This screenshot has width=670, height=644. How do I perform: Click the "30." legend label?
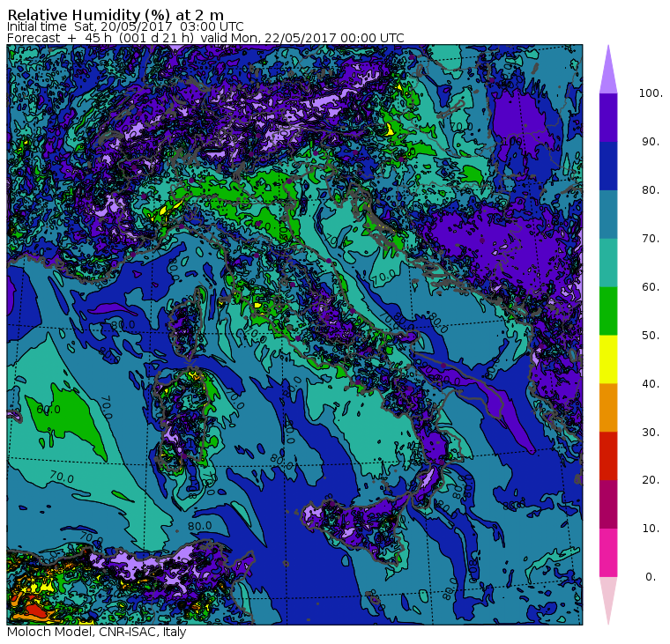point(651,433)
